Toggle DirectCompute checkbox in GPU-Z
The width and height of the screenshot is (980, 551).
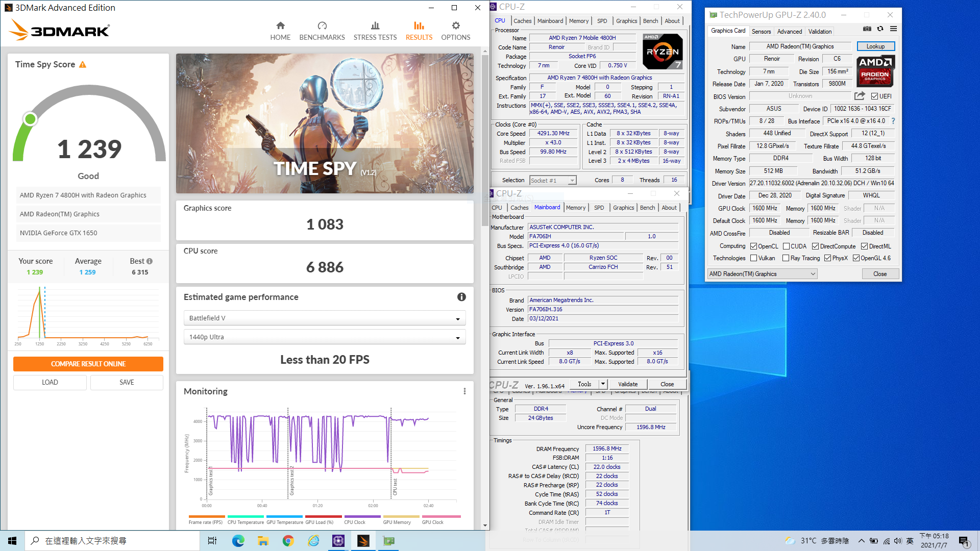(815, 246)
